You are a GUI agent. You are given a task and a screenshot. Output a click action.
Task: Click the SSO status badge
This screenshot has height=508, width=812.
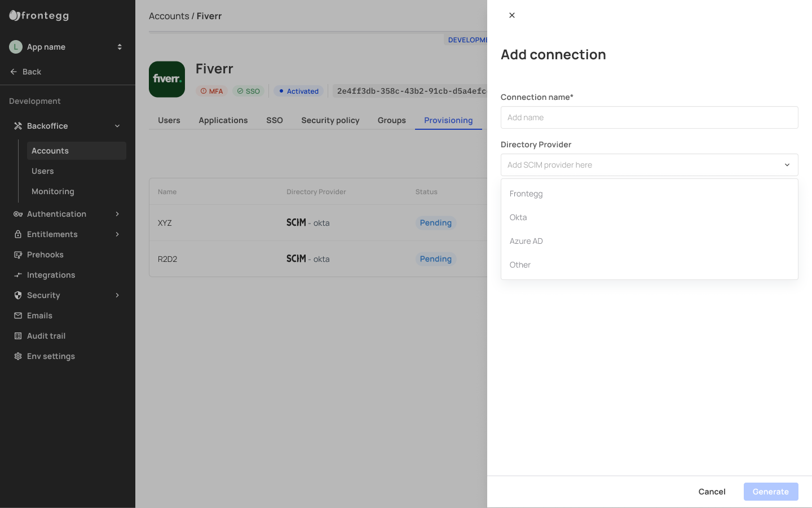(x=248, y=91)
